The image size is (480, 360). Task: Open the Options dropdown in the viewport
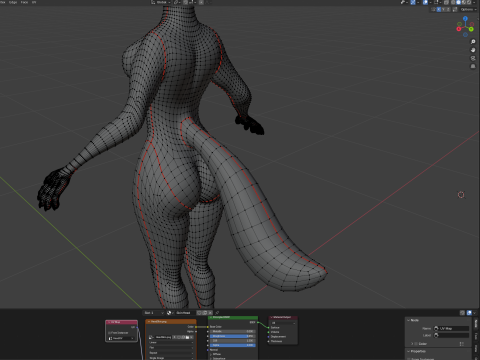tap(468, 9)
